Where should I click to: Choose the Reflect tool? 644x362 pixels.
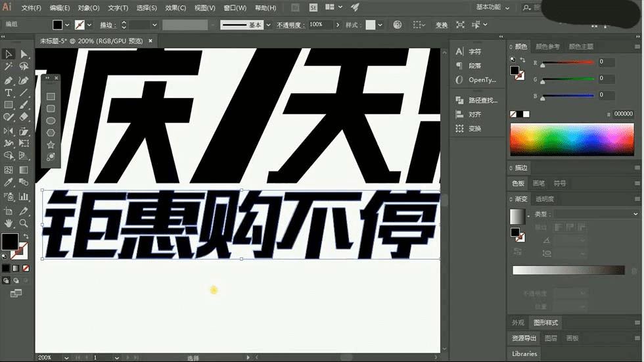click(x=8, y=131)
